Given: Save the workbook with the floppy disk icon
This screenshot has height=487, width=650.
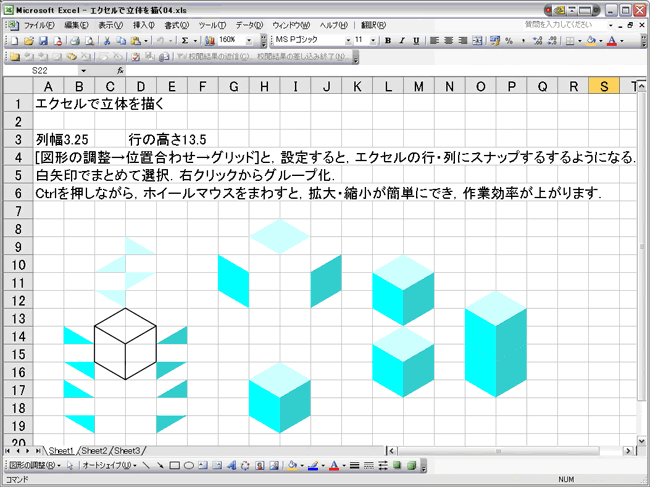Looking at the screenshot, I should (x=43, y=41).
